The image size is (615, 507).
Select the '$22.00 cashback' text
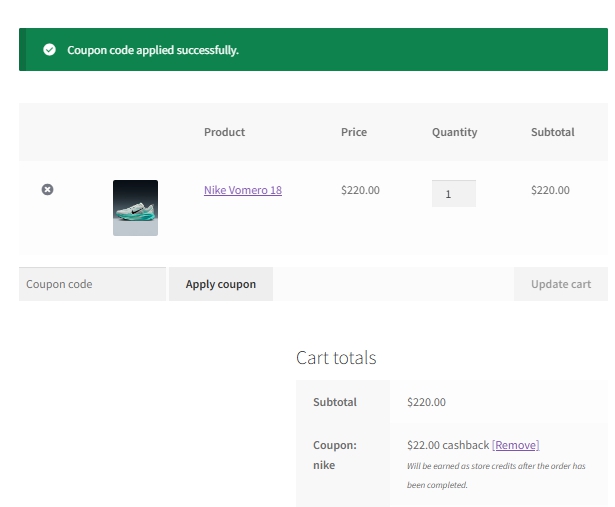click(x=448, y=445)
